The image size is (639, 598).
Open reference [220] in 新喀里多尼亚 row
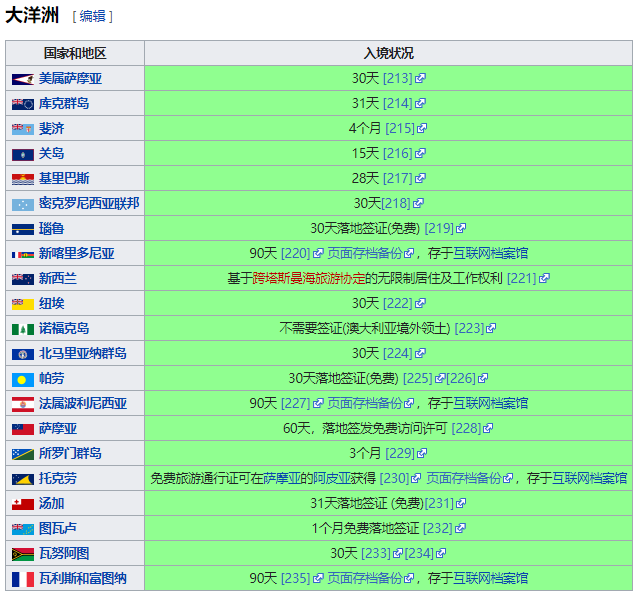(302, 253)
